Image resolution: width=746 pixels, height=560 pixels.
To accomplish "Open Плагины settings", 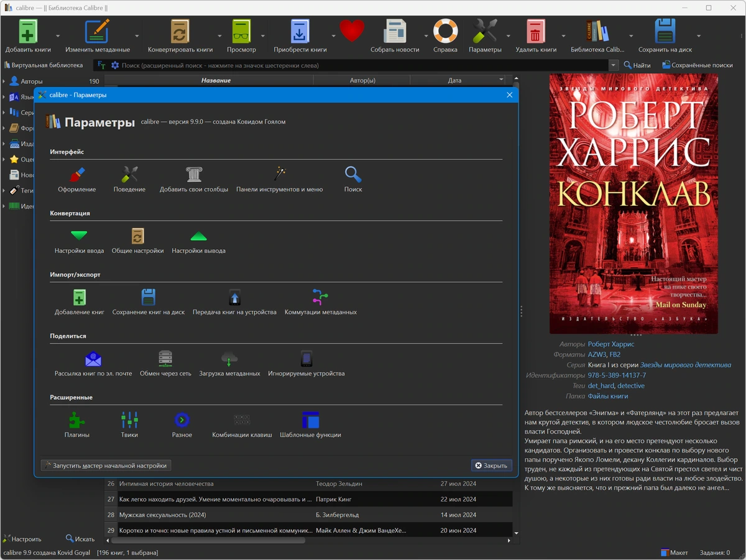I will click(x=76, y=425).
